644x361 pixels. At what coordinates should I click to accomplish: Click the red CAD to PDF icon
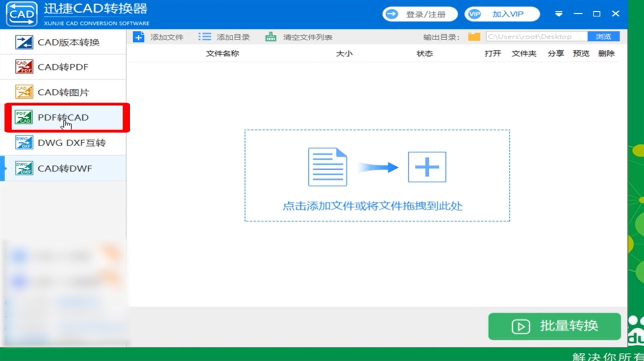click(x=24, y=67)
